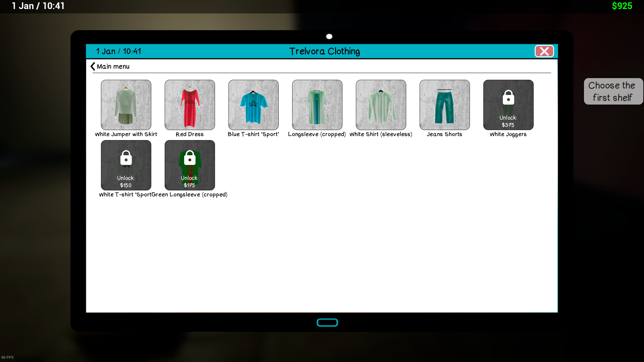
Task: Click the Trelvora Clothing title text
Action: 324,51
